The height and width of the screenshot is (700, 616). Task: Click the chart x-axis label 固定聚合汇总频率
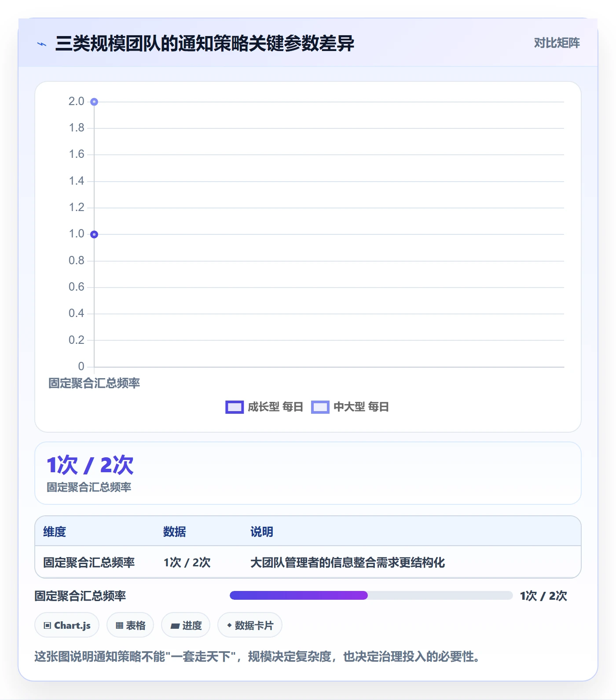(x=94, y=383)
